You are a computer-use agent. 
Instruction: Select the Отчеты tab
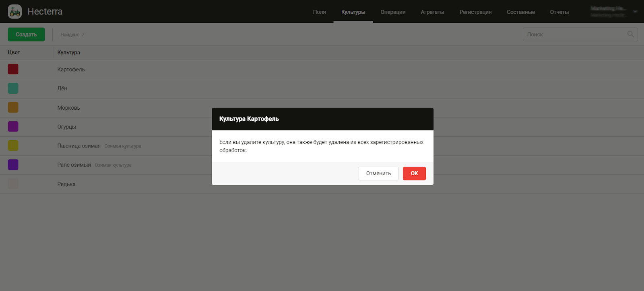pos(559,12)
